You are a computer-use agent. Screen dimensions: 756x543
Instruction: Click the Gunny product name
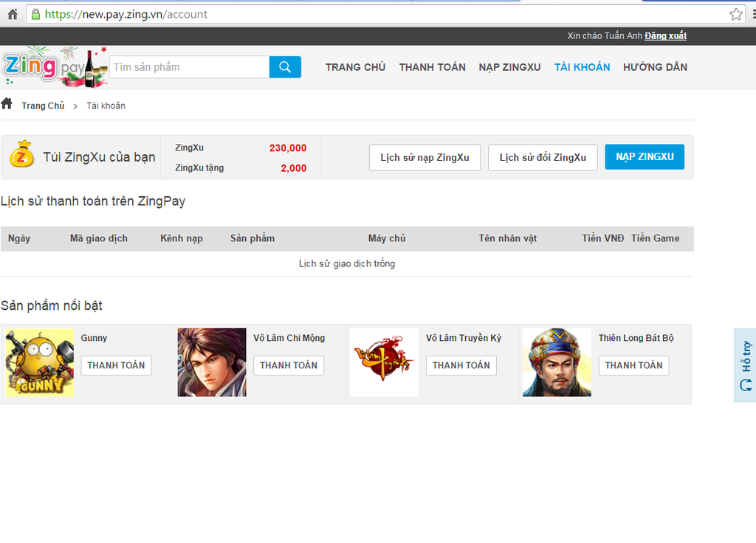(94, 338)
